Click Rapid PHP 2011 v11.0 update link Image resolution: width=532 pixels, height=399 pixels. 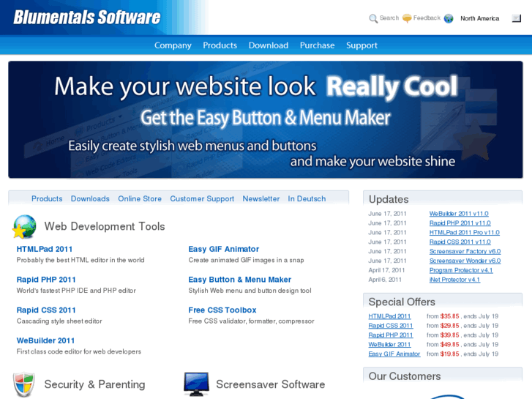point(460,223)
